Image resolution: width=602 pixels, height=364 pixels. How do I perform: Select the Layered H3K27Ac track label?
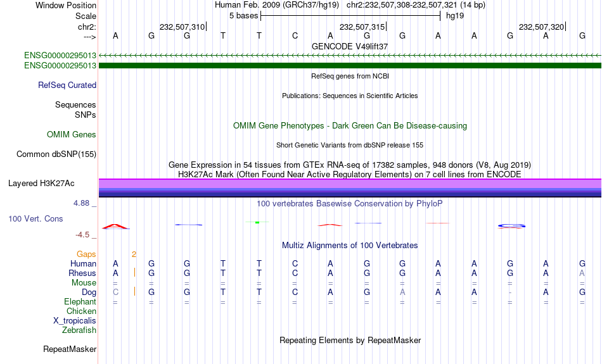(41, 184)
